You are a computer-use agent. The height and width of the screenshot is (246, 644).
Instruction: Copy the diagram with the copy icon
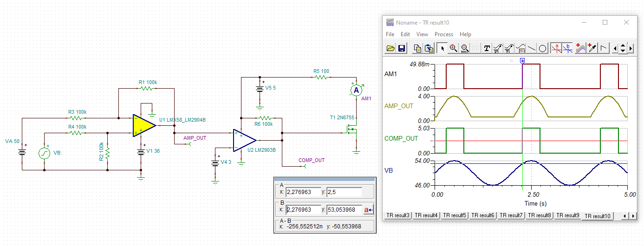pyautogui.click(x=418, y=48)
